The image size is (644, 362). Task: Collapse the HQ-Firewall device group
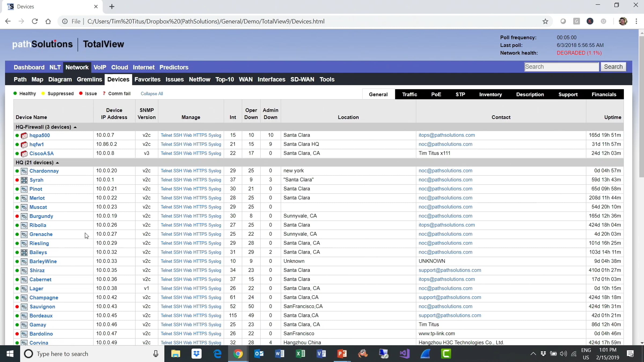click(75, 127)
